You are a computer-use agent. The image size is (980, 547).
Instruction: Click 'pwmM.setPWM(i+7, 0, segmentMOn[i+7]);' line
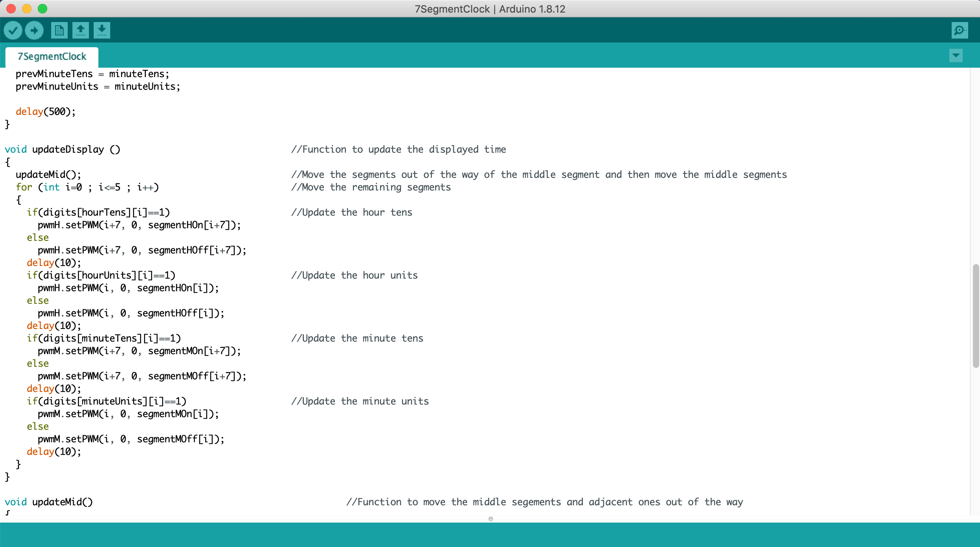tap(139, 351)
